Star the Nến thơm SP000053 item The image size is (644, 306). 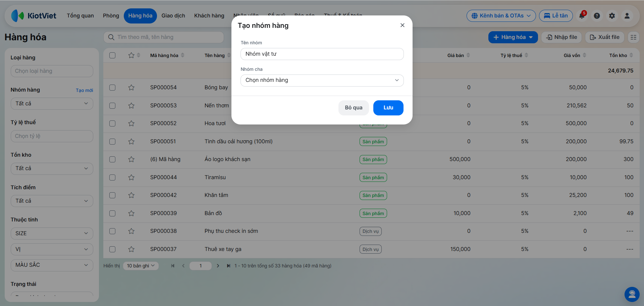click(131, 106)
